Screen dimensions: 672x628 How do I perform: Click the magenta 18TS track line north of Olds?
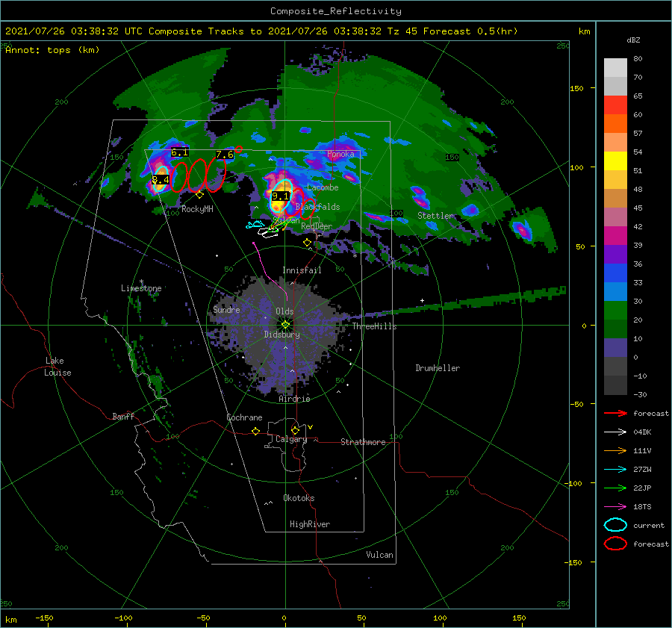point(269,271)
